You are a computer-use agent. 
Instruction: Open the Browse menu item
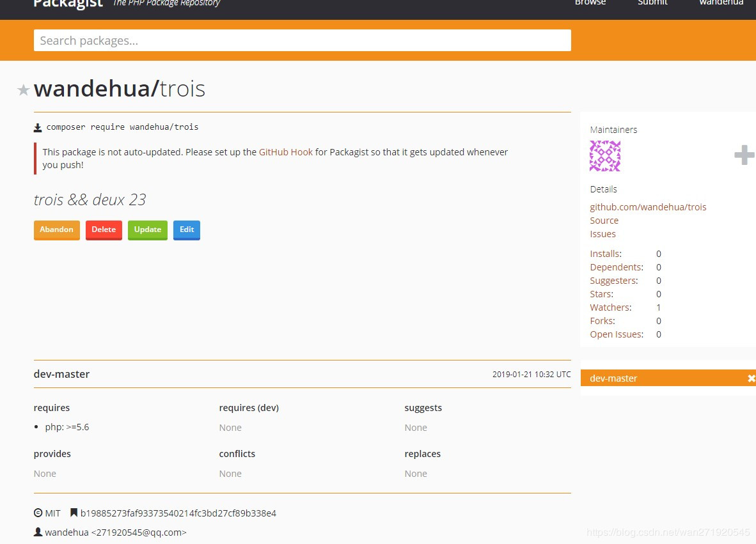(x=590, y=3)
